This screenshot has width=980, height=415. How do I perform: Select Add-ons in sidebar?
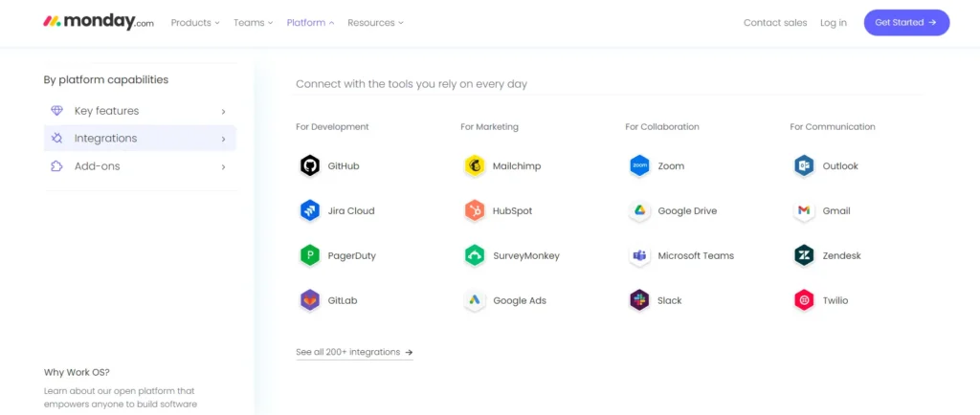click(x=140, y=166)
